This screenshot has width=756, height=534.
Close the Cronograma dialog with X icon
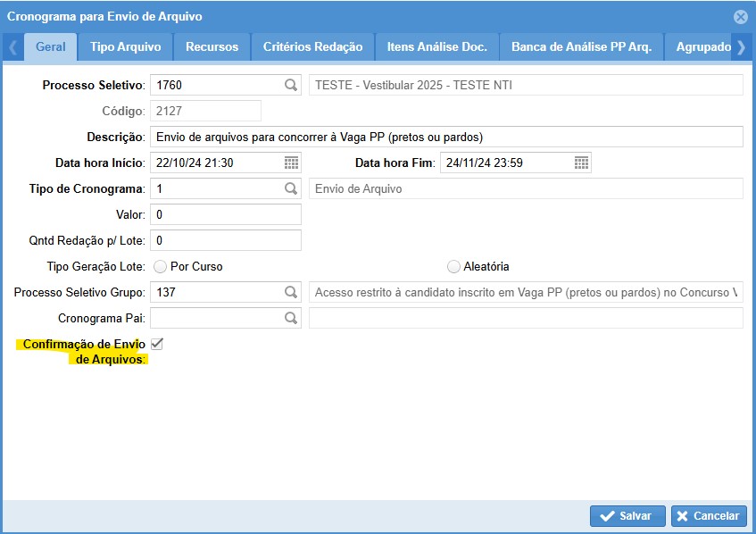[x=740, y=16]
